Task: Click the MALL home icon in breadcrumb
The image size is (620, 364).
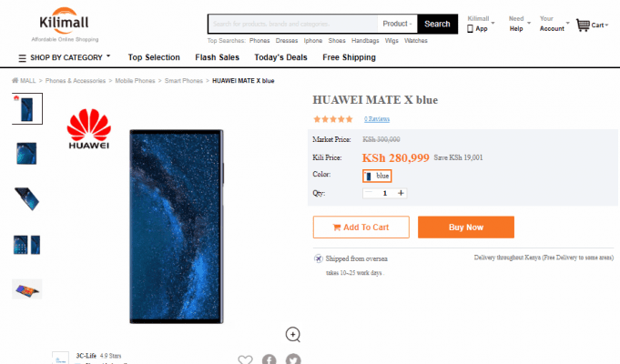Action: (x=15, y=80)
